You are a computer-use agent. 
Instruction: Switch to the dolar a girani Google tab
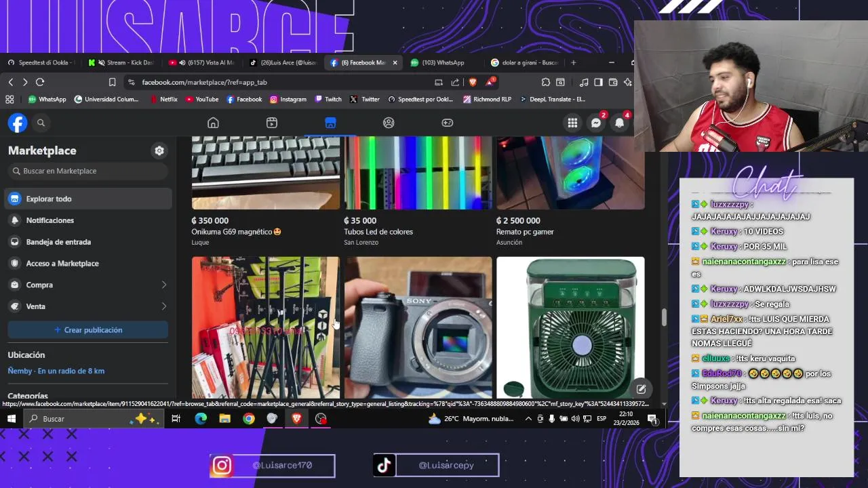pyautogui.click(x=524, y=62)
